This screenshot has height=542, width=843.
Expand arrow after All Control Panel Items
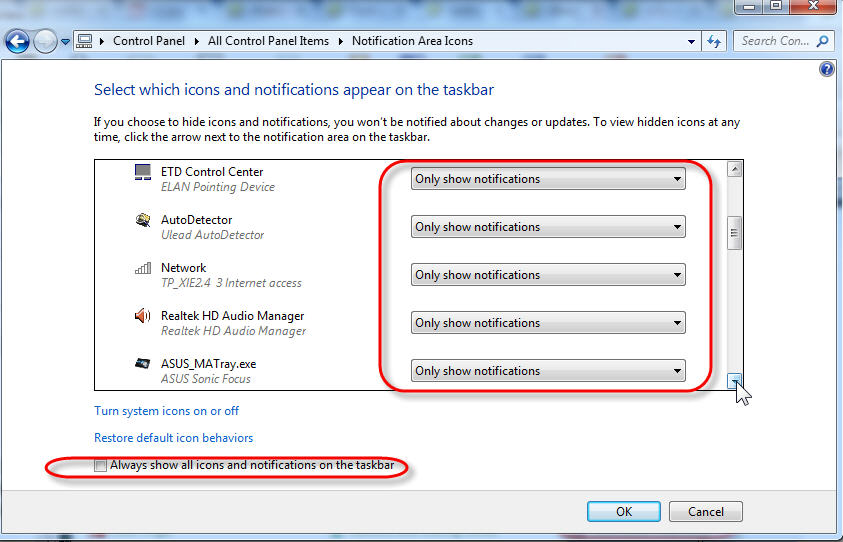click(x=340, y=41)
